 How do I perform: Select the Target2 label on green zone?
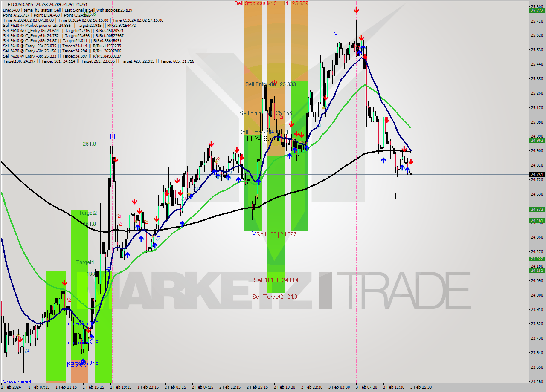(88, 213)
